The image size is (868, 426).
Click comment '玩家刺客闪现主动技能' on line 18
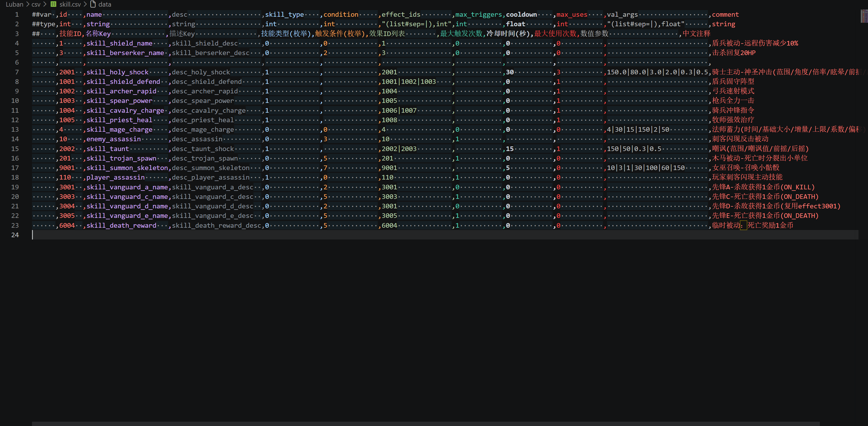coord(747,178)
